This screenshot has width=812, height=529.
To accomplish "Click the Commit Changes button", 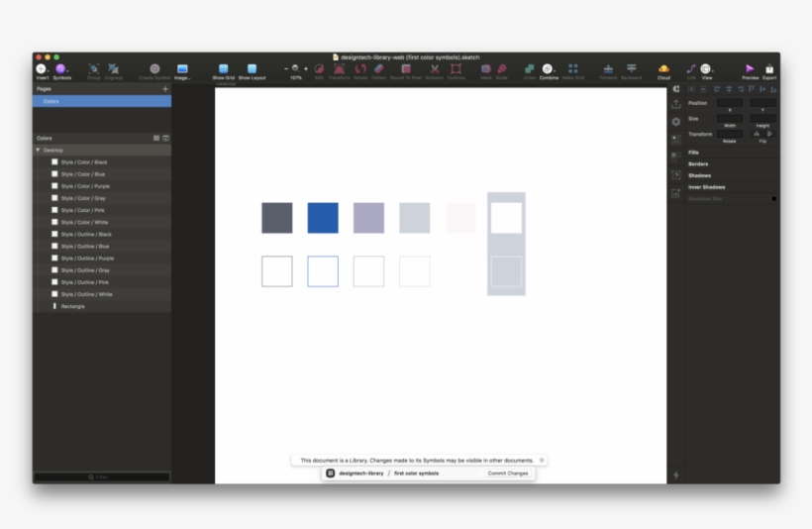I will tap(508, 474).
